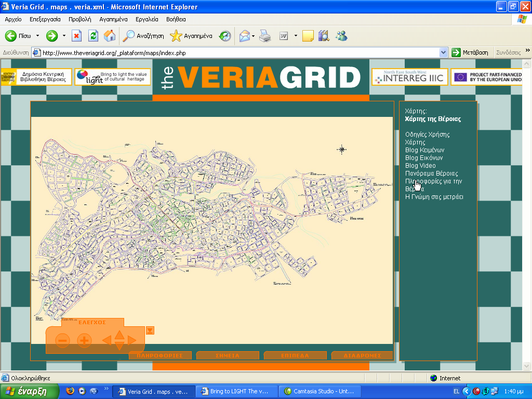Open the Βοήθεια menu
532x399 pixels.
[x=176, y=19]
